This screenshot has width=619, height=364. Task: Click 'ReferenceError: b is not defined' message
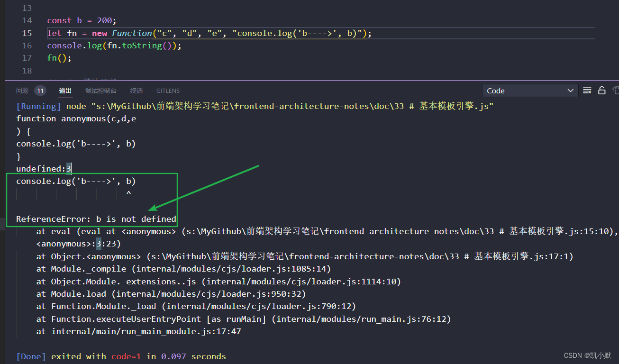coord(96,219)
